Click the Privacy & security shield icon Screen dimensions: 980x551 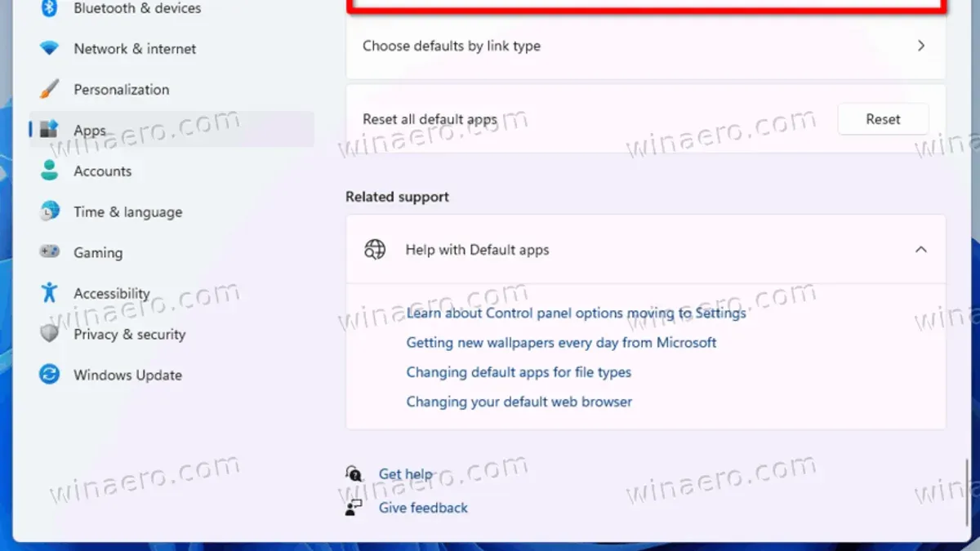(50, 334)
